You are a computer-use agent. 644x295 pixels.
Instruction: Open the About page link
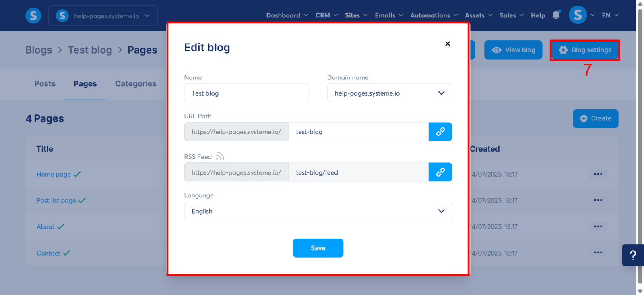click(45, 226)
